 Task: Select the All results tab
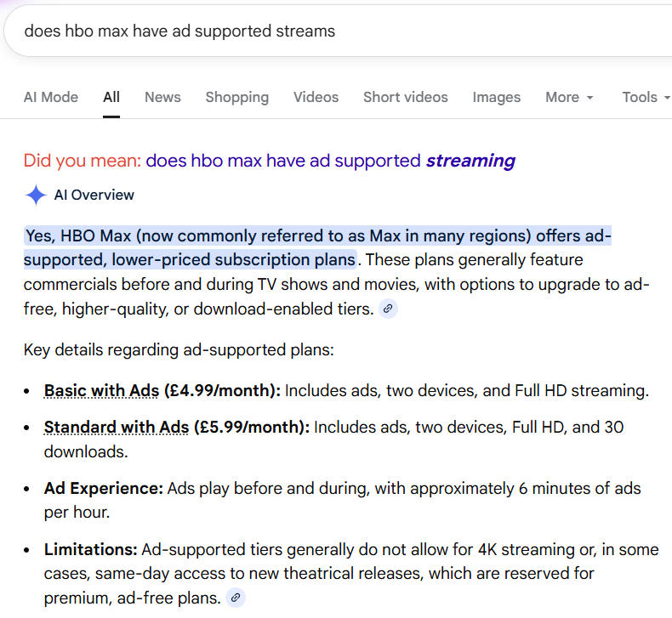[111, 97]
